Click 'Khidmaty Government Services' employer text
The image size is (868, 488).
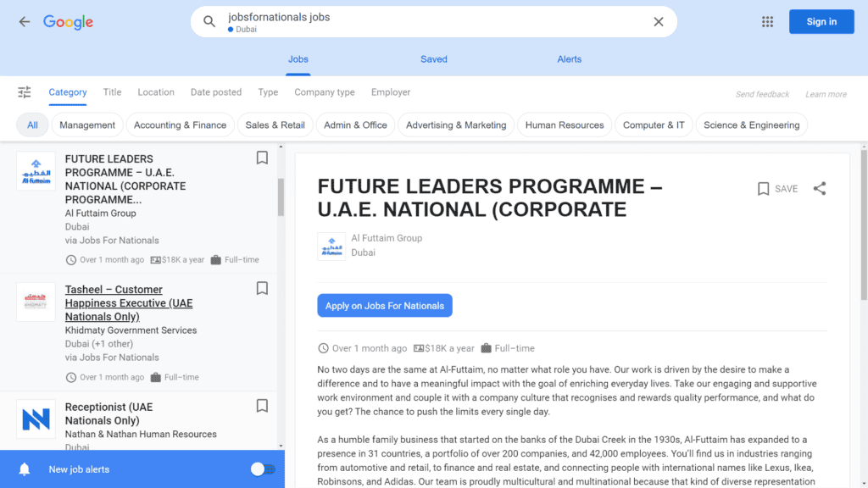131,330
